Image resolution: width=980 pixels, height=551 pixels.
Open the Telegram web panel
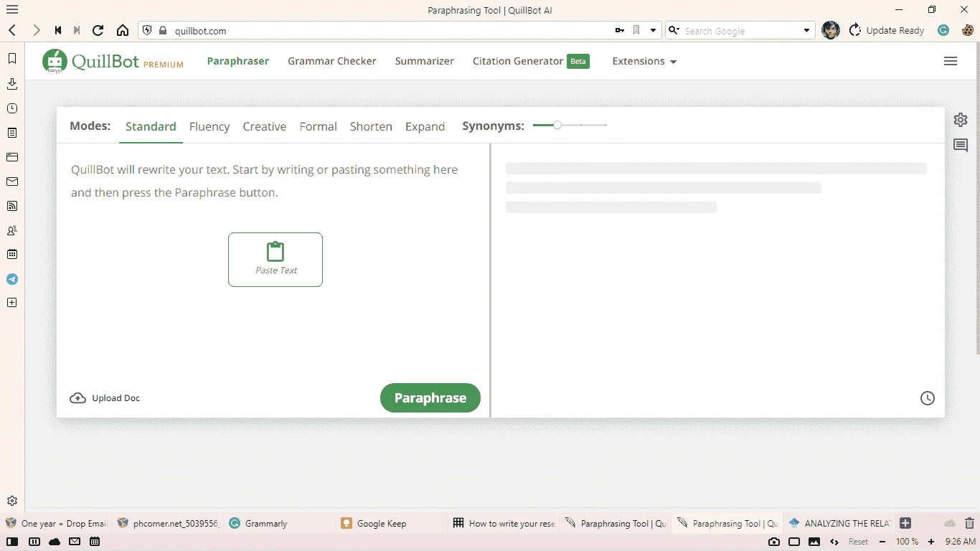point(12,279)
